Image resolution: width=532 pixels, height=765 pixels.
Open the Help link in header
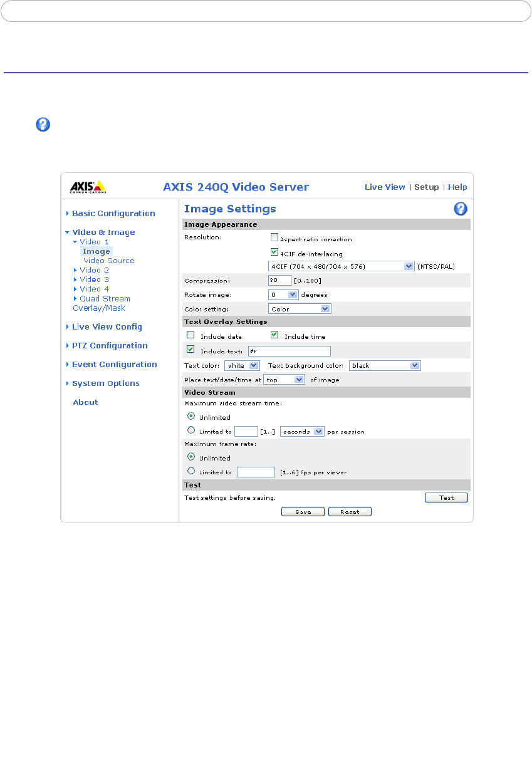click(x=457, y=187)
